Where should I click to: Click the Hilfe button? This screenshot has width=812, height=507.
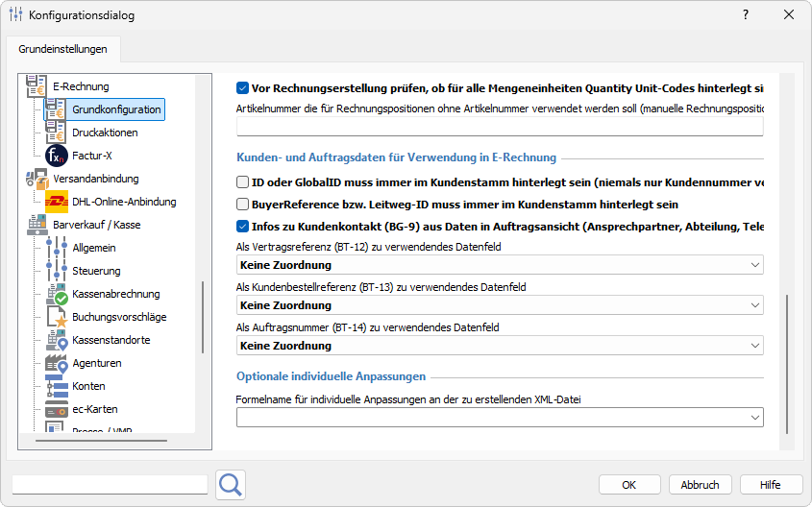click(770, 485)
